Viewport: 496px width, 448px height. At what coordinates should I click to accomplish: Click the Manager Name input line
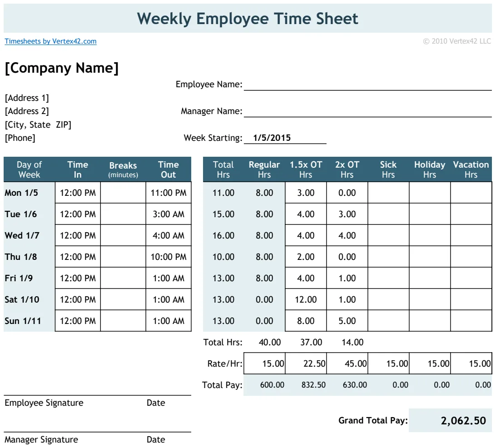[367, 111]
